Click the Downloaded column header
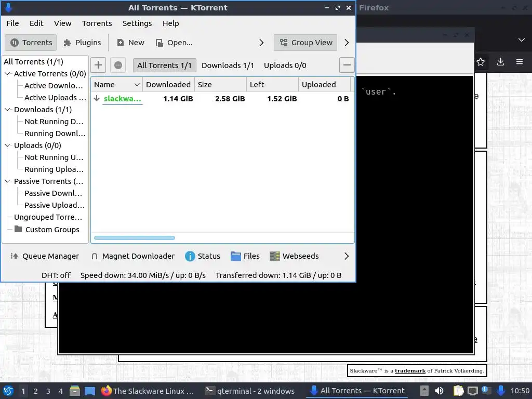 coord(168,85)
